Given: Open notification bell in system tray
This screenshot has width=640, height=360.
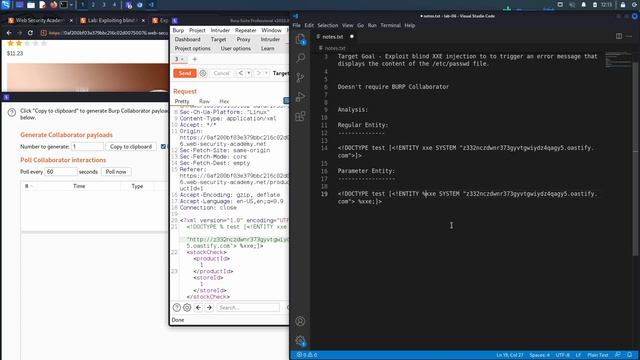Looking at the screenshot, I should click(583, 5).
